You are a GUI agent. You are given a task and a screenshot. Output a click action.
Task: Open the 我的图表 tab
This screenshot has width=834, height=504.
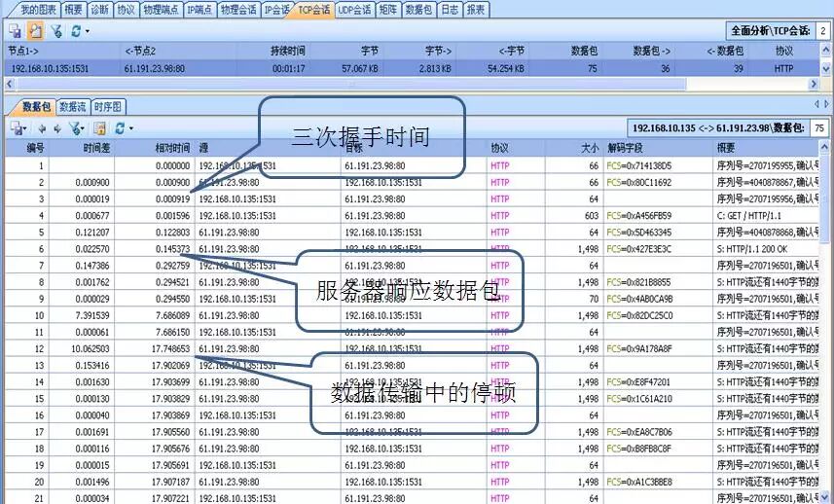click(38, 10)
